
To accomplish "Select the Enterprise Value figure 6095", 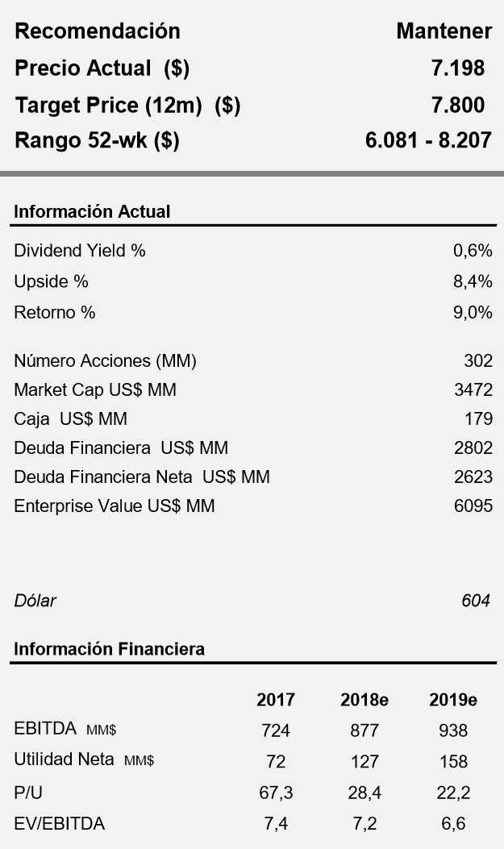I will point(473,506).
